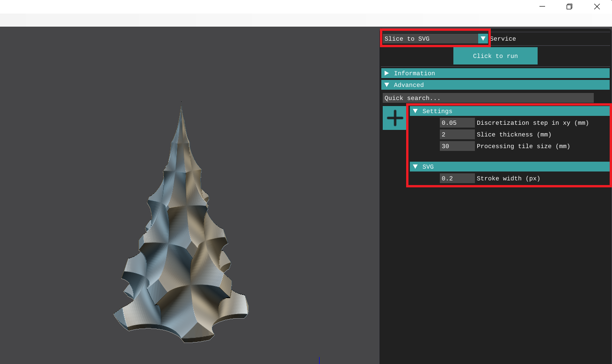Screen dimensions: 612x364
Task: Click the Discretization step in xy label
Action: point(532,123)
